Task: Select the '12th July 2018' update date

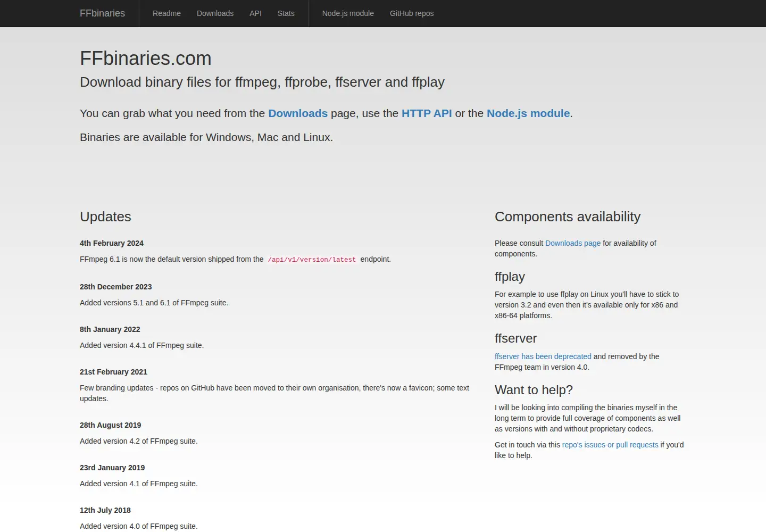Action: point(105,510)
